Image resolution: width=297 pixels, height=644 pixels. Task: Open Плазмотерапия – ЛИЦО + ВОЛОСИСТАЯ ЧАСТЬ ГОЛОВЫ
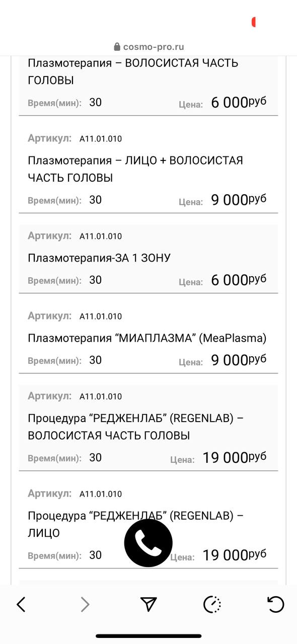(x=135, y=169)
